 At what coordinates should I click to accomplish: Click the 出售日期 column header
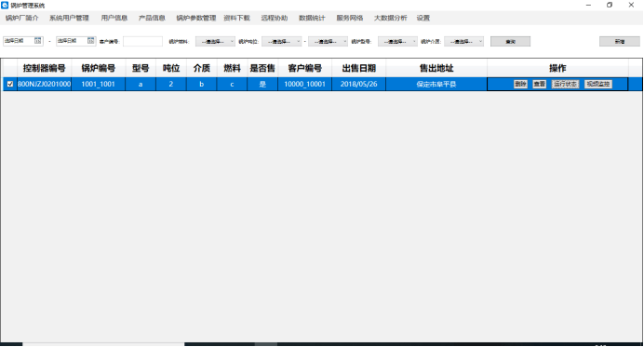(358, 68)
